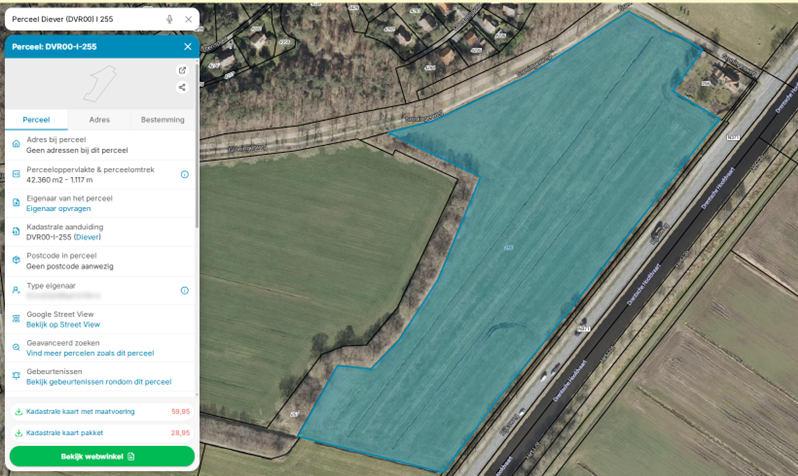Click the microphone voice search icon
798x476 pixels.
click(170, 19)
